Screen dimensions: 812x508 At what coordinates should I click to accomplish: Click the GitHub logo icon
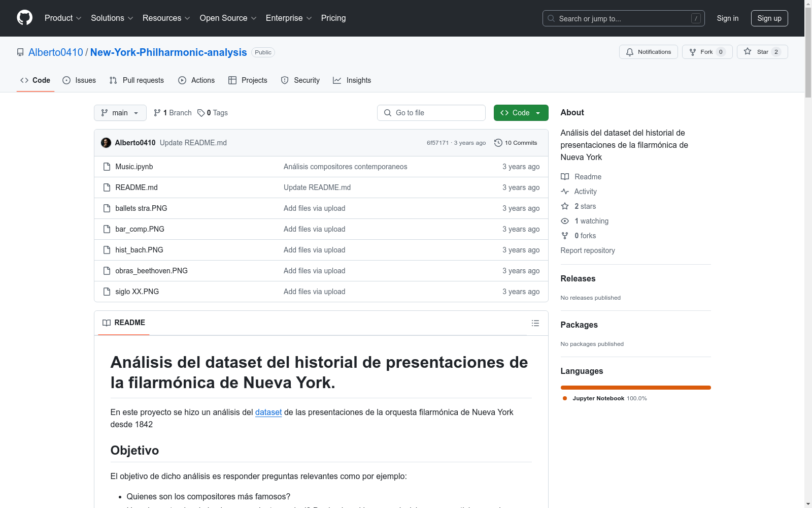click(24, 18)
